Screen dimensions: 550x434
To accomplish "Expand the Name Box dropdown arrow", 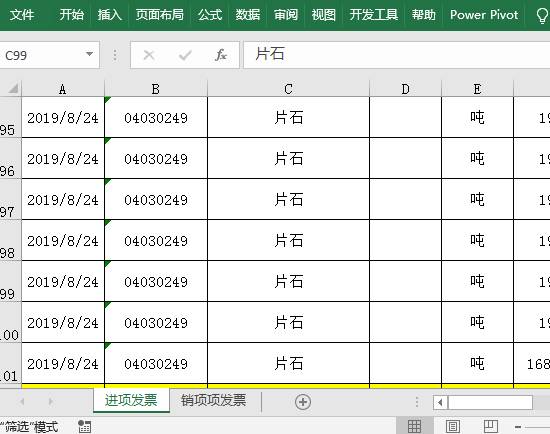I will [x=89, y=54].
